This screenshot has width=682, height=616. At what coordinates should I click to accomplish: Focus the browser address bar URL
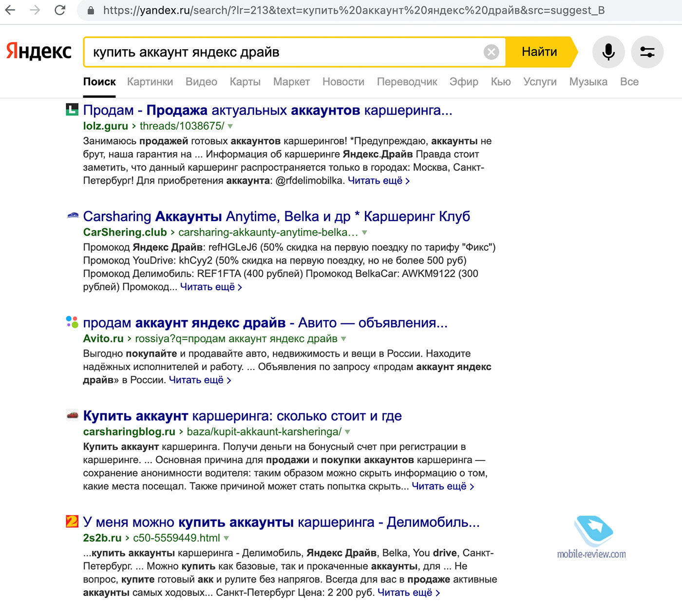[x=354, y=10]
